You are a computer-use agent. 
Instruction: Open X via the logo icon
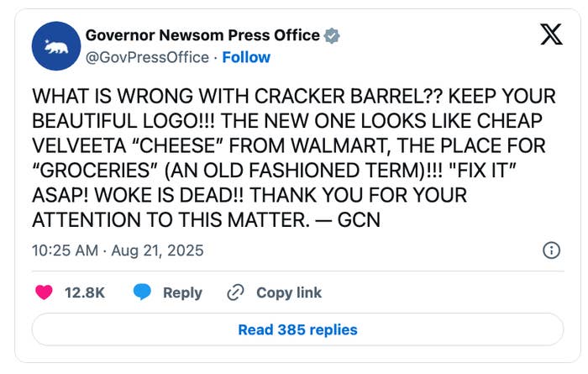pos(549,35)
